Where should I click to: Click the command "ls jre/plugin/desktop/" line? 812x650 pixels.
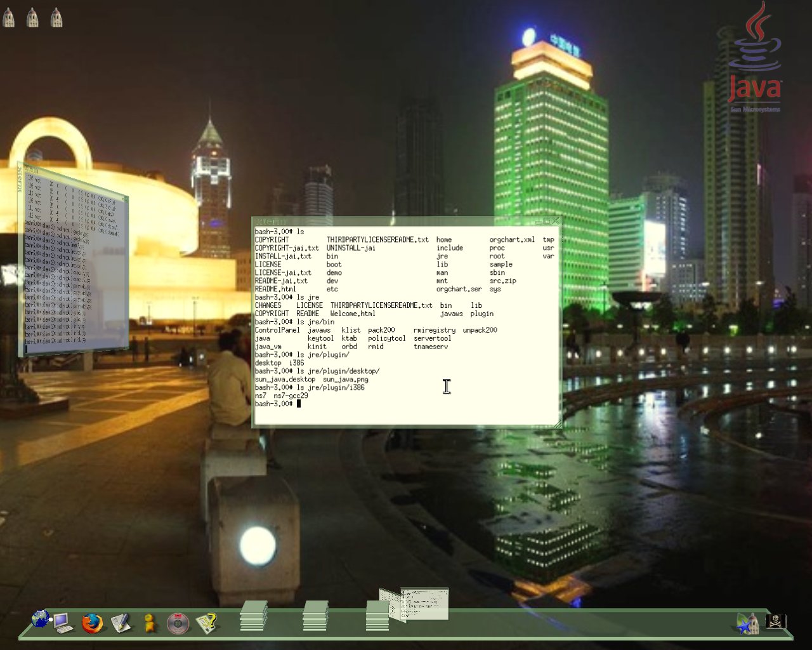pyautogui.click(x=317, y=371)
